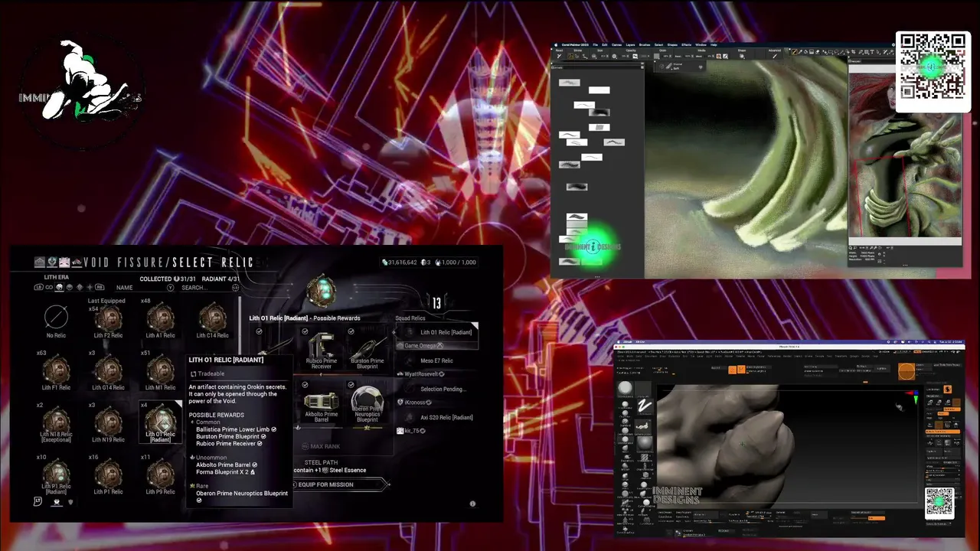980x551 pixels.
Task: Select Meso E7 Relic squad entry
Action: tap(436, 360)
